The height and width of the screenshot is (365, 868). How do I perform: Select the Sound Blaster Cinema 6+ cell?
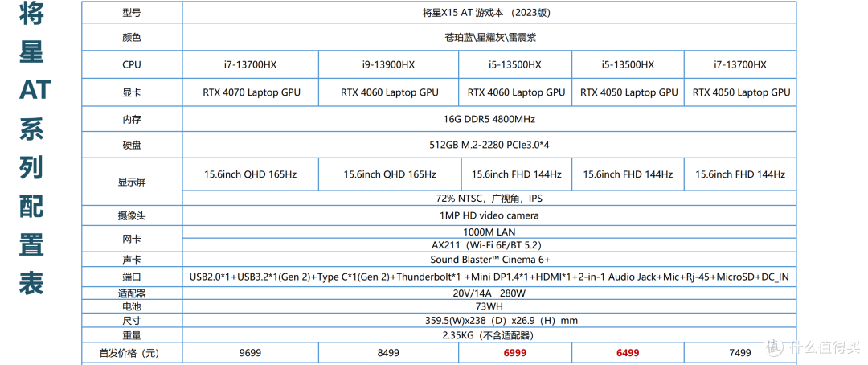coord(489,259)
